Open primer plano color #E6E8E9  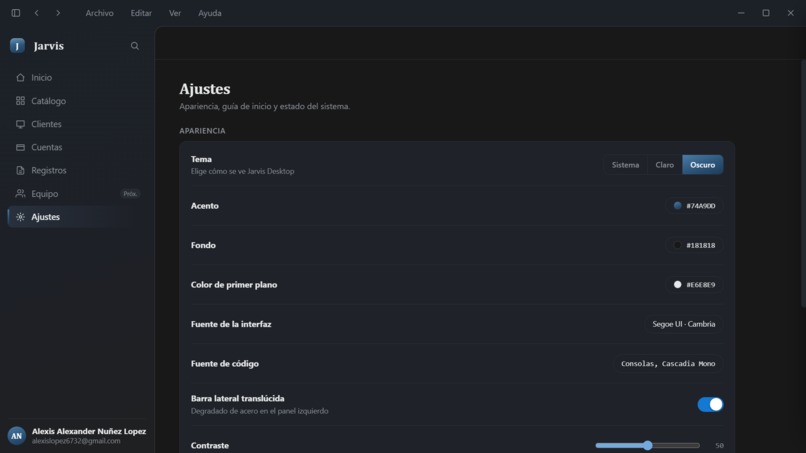point(694,285)
